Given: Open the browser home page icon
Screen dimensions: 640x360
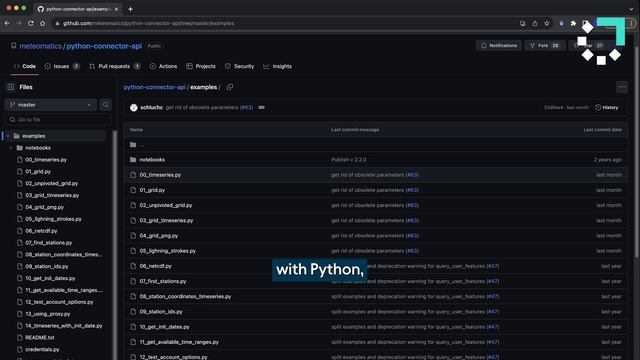Looking at the screenshot, I should [42, 23].
